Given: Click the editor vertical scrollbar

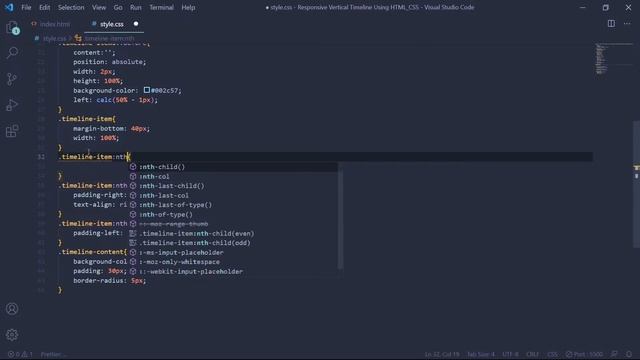Looking at the screenshot, I should 636,184.
